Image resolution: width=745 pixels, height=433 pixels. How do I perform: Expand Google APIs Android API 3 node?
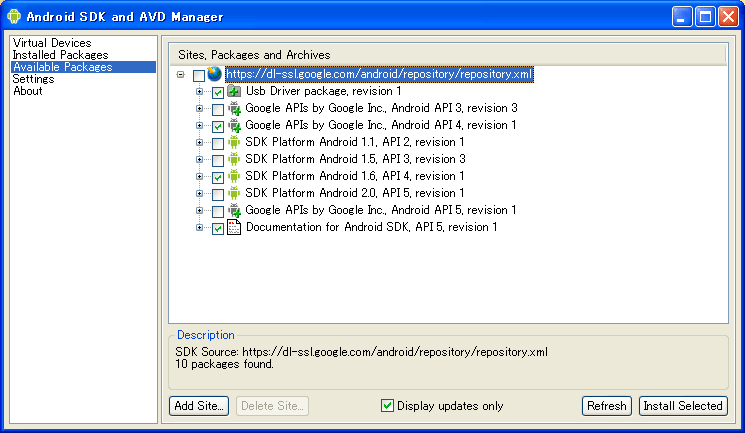(199, 108)
